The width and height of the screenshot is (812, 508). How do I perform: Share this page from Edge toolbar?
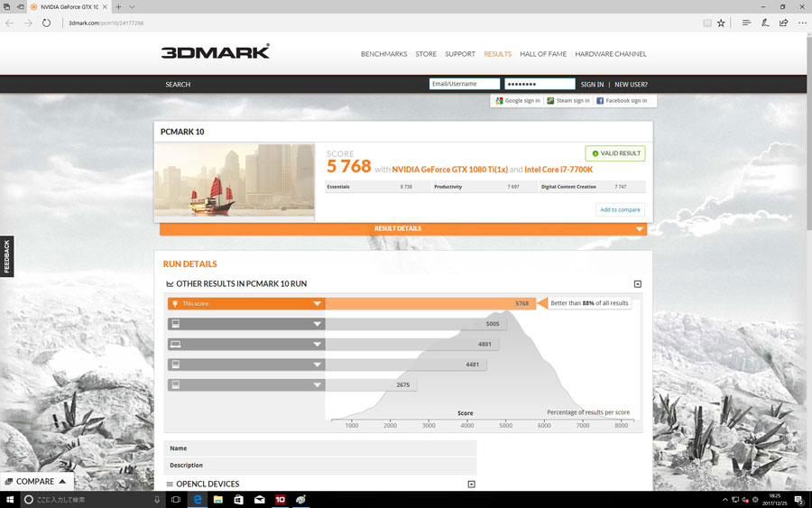pos(783,23)
